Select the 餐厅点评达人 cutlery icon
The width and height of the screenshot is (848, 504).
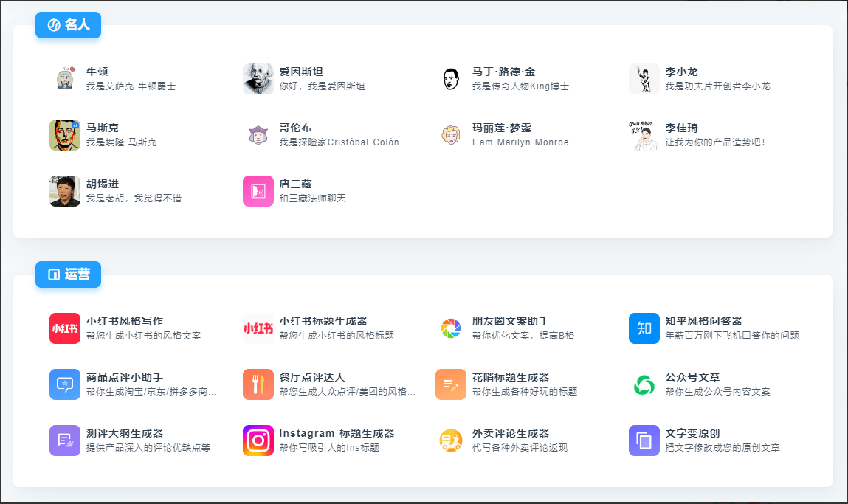pos(258,384)
